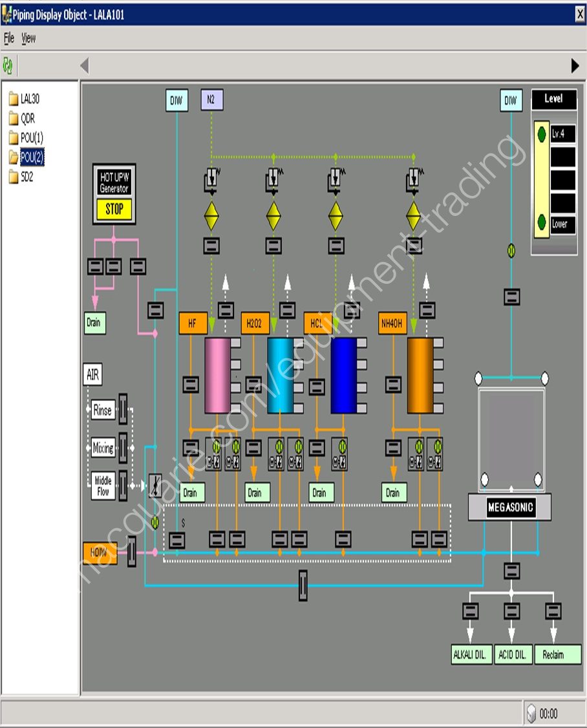Open the File menu
Viewport: 587px width, 728px height.
tap(9, 38)
